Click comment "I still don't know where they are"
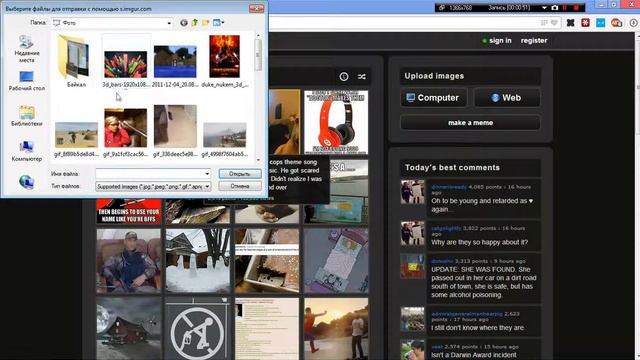Image resolution: width=640 pixels, height=360 pixels. [x=478, y=328]
